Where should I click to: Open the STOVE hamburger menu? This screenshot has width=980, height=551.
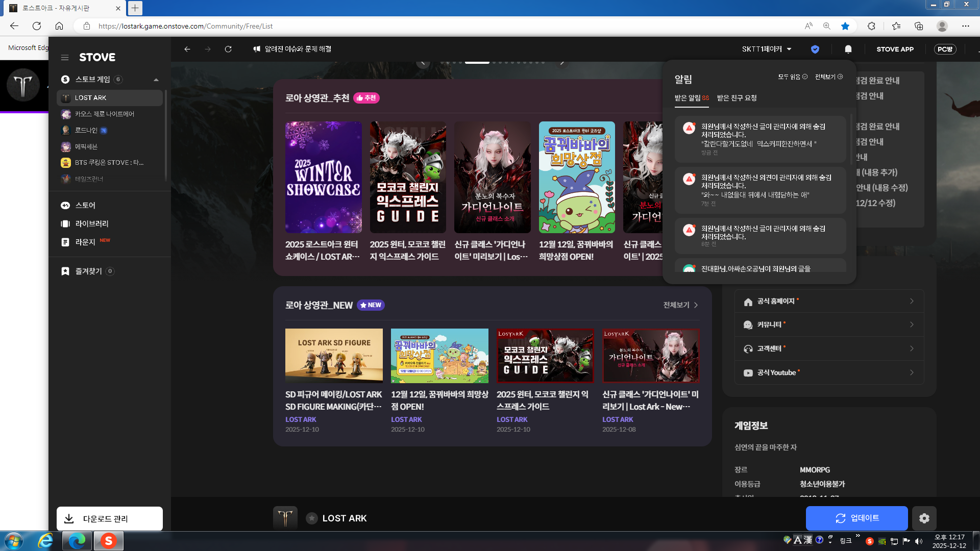coord(65,58)
